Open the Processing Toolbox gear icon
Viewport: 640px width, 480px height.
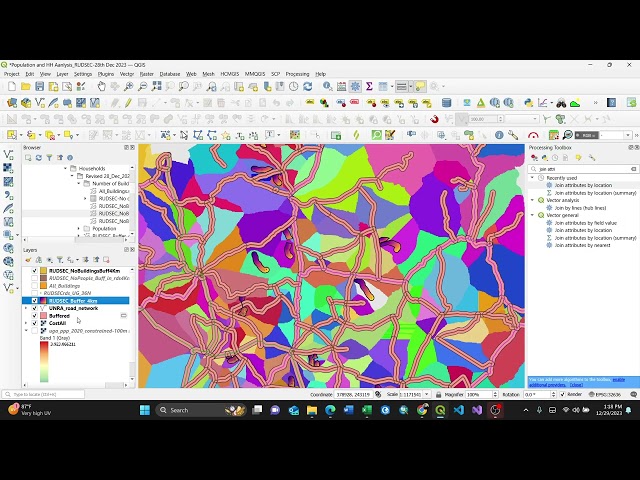coord(355,87)
